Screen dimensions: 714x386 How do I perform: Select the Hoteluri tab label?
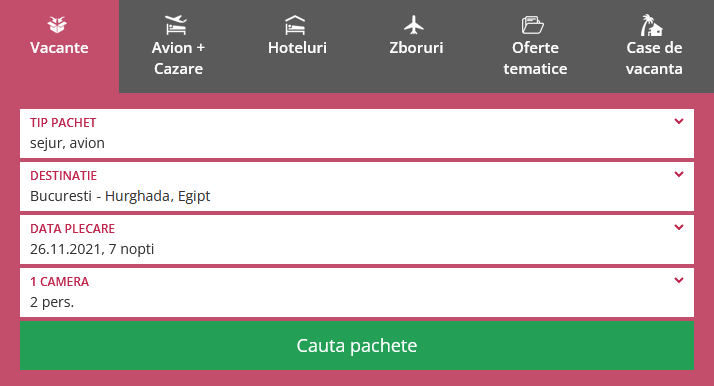297,48
